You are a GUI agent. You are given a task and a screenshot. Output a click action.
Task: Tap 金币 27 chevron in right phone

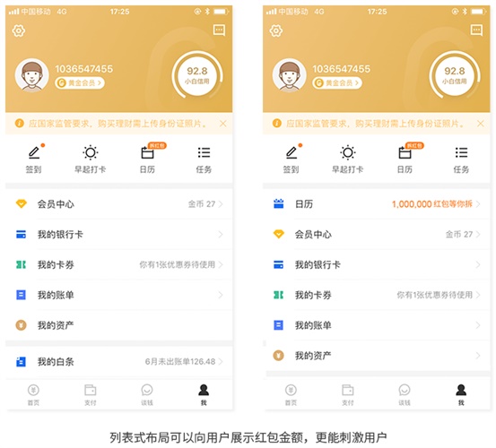(x=478, y=235)
